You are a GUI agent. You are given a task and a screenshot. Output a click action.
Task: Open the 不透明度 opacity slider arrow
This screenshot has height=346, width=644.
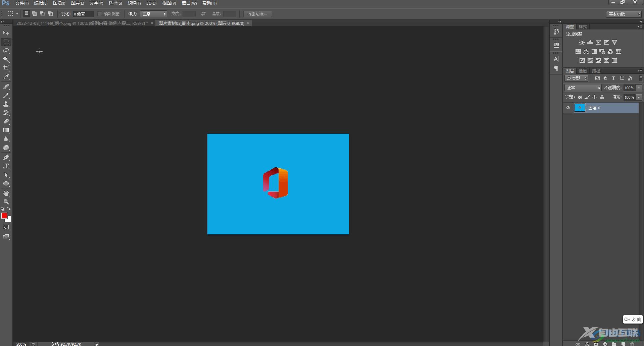[x=639, y=88]
